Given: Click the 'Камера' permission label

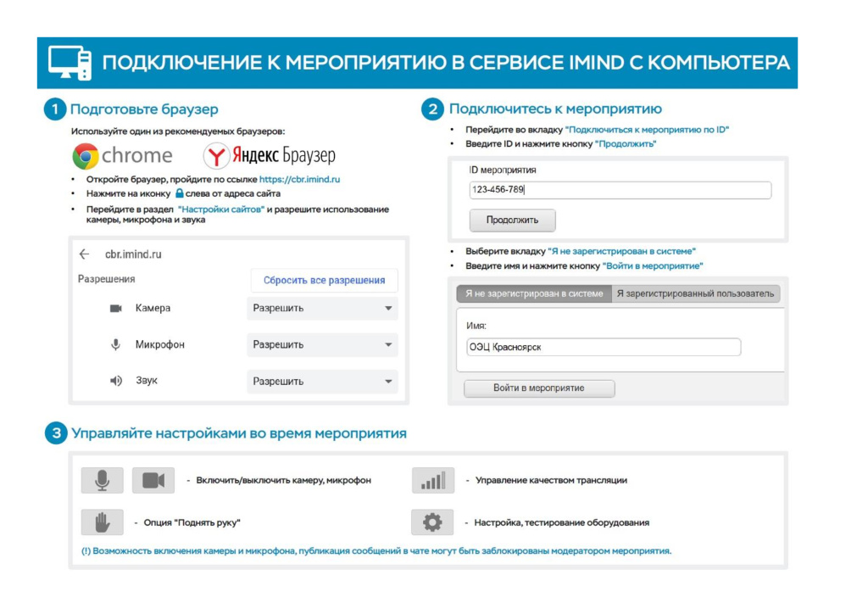Looking at the screenshot, I should (153, 308).
